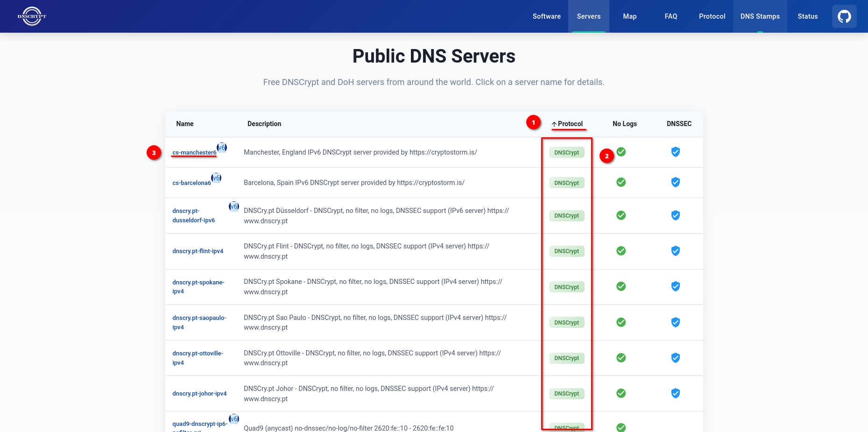
Task: Click No Logs checkmark for dnscry.pt-dusseldorf-ipv6
Action: click(621, 215)
